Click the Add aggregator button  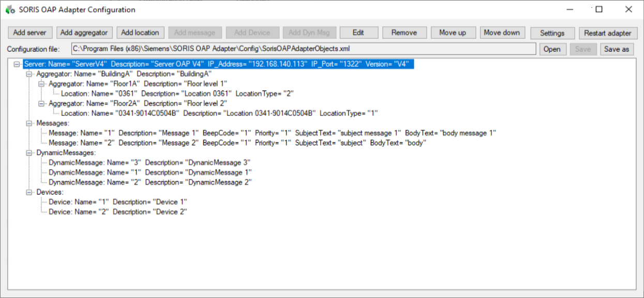[84, 32]
